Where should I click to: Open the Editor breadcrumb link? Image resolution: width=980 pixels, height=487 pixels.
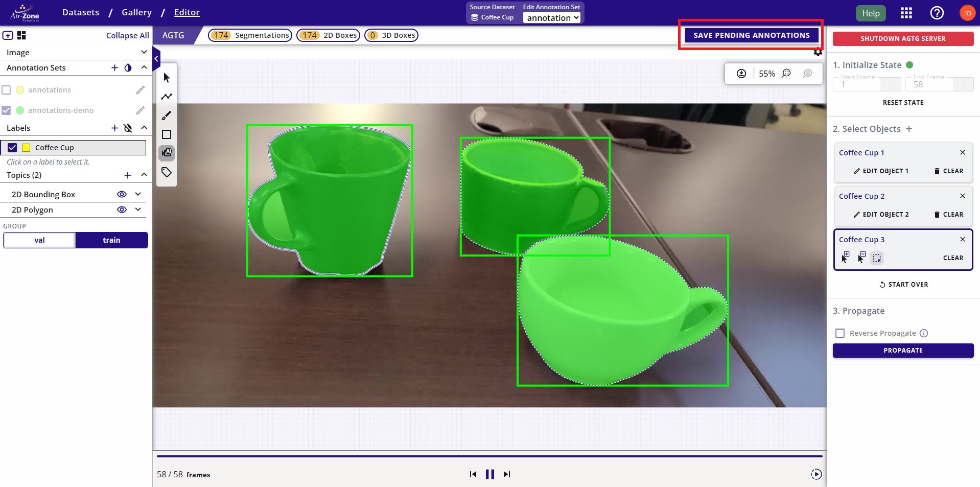pos(186,12)
